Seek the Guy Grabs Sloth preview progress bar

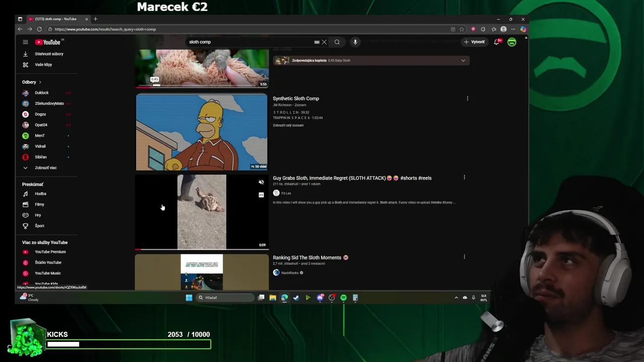pos(201,249)
